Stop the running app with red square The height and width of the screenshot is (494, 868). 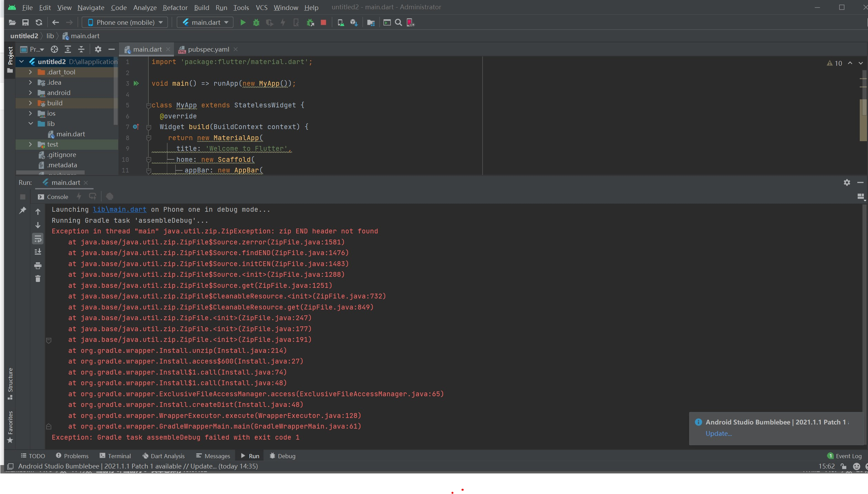click(323, 23)
